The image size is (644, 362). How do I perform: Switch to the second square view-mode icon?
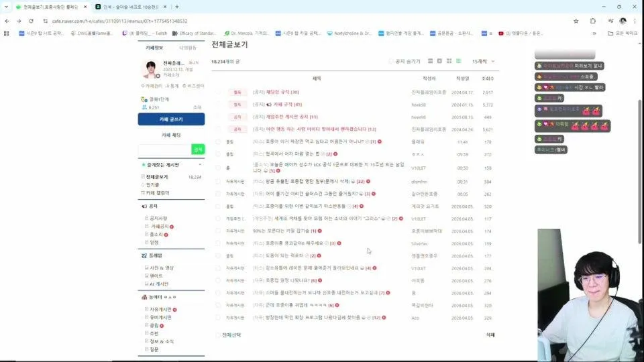tap(439, 61)
